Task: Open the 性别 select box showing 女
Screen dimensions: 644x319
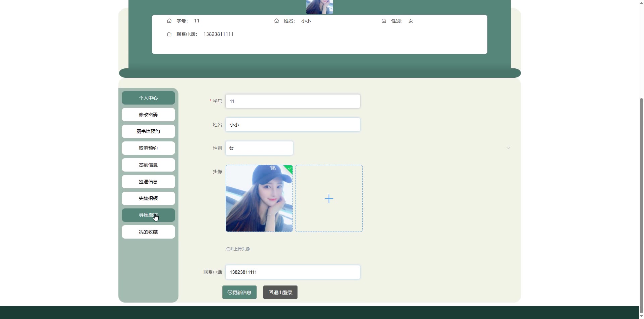Action: coord(259,148)
